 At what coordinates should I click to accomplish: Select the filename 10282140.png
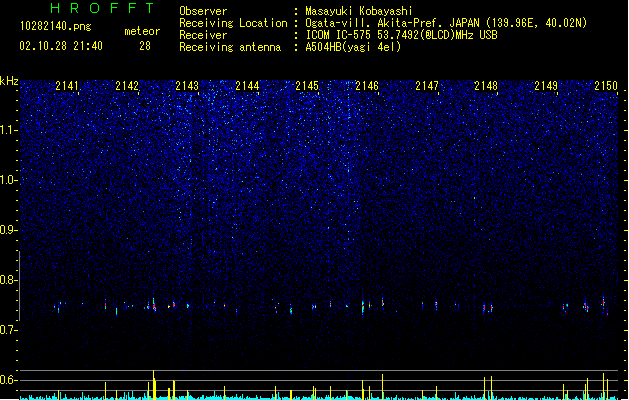(56, 27)
